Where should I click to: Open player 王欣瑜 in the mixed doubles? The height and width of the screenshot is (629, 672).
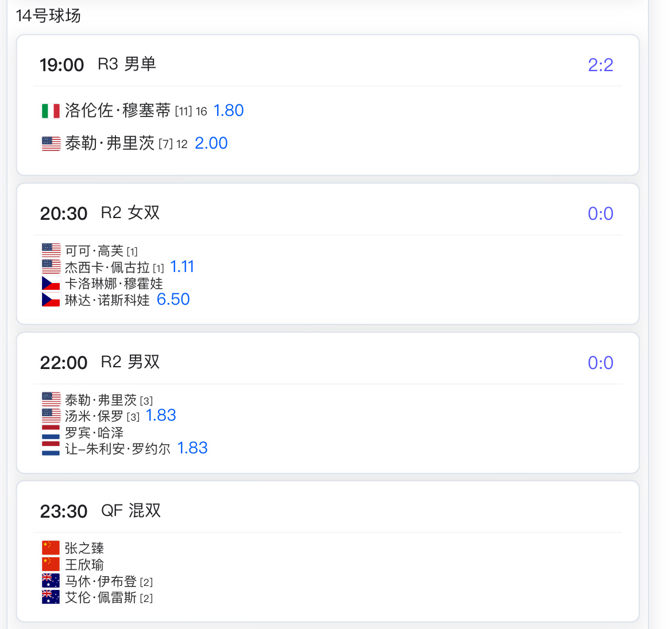(x=84, y=564)
